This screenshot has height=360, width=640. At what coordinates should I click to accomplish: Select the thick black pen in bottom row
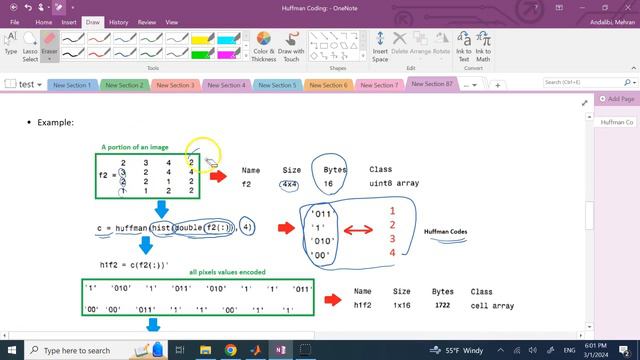73,53
